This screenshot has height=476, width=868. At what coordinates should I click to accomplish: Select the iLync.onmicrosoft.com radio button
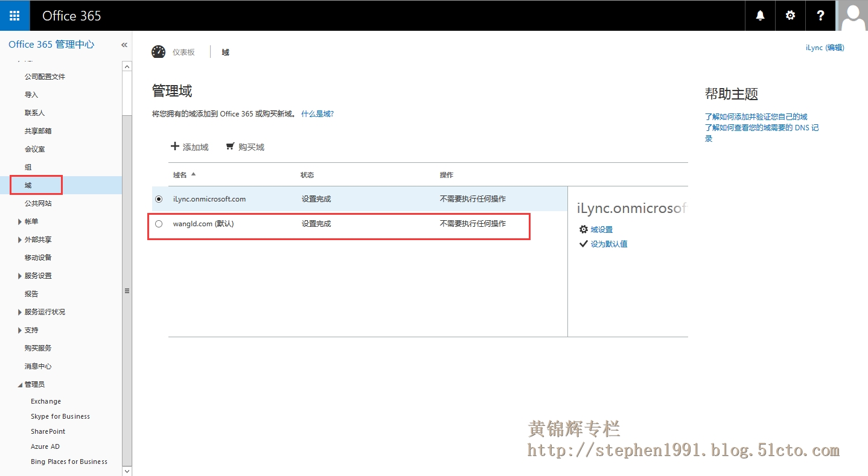[159, 198]
